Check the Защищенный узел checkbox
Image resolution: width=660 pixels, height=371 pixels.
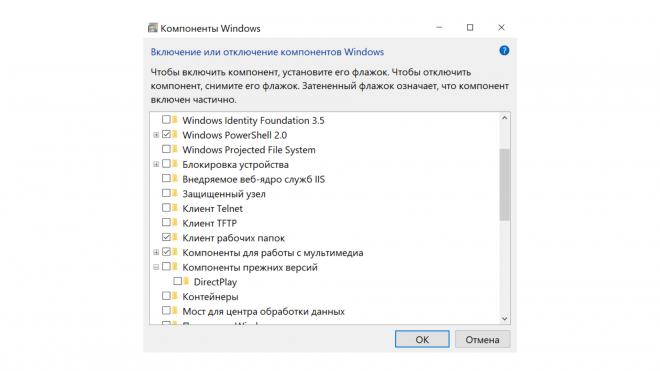tap(166, 193)
